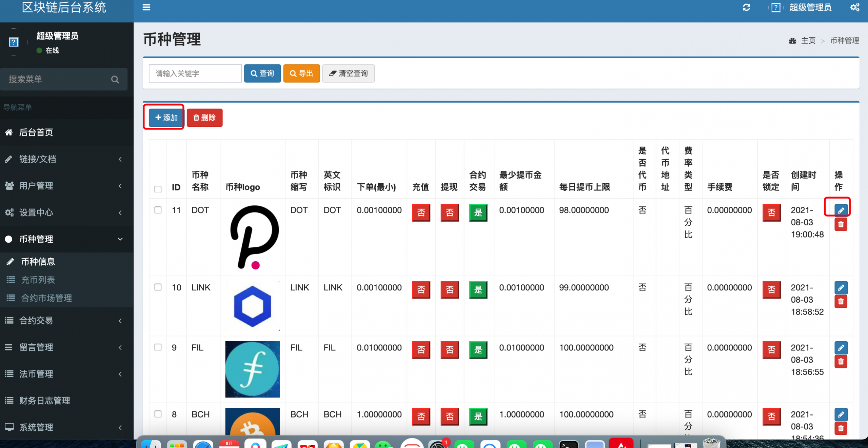Click the edit pencil icon for FIL row

(841, 348)
